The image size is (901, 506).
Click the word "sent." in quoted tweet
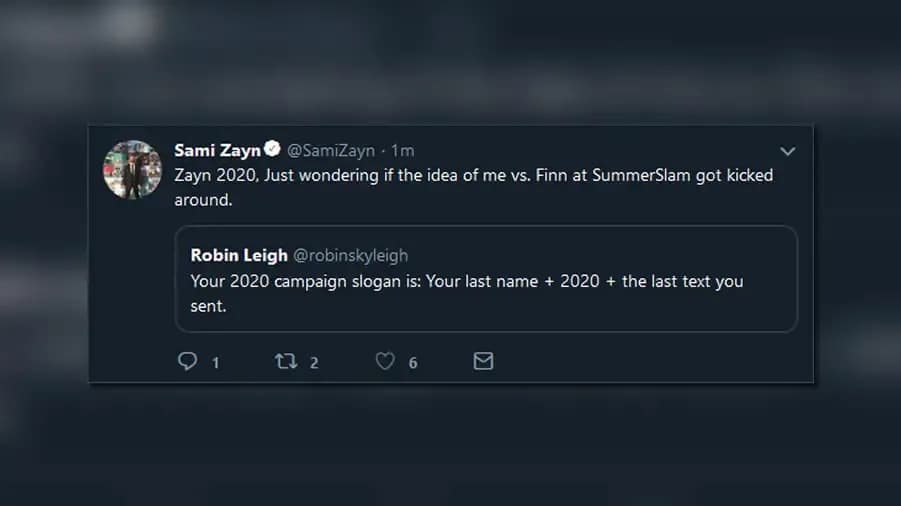pos(209,306)
